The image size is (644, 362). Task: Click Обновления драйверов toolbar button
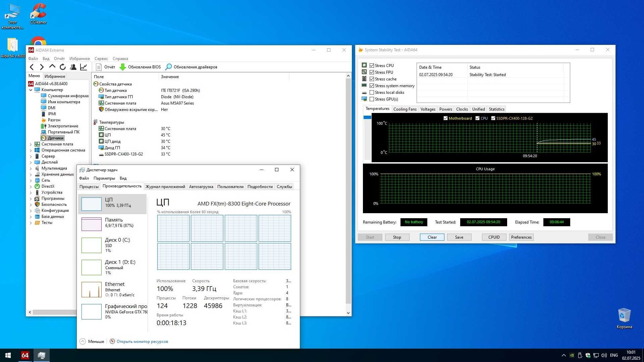coord(192,67)
